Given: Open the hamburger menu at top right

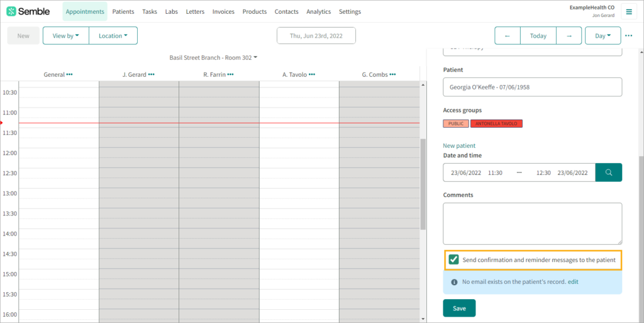Looking at the screenshot, I should pos(629,11).
